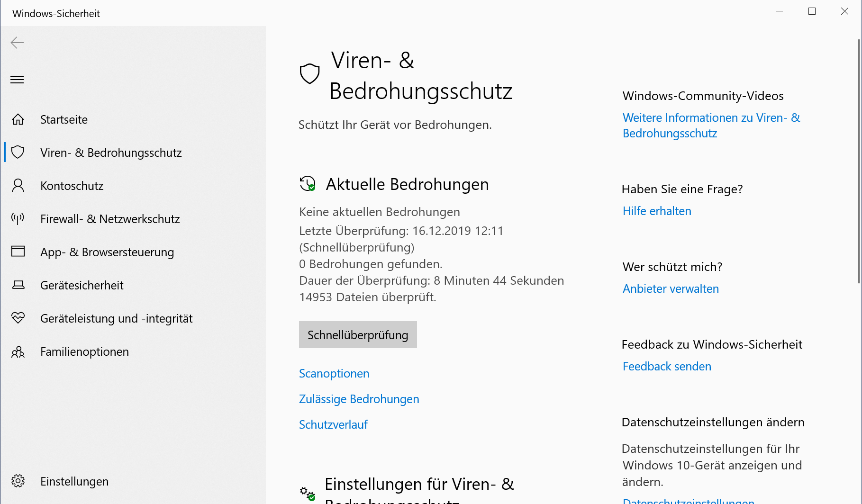Open Zulässige Bedrohungen link
The height and width of the screenshot is (504, 862).
pos(359,399)
